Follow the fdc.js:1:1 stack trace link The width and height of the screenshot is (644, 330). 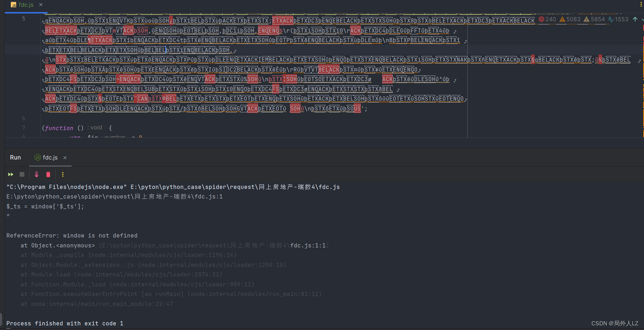(x=308, y=245)
